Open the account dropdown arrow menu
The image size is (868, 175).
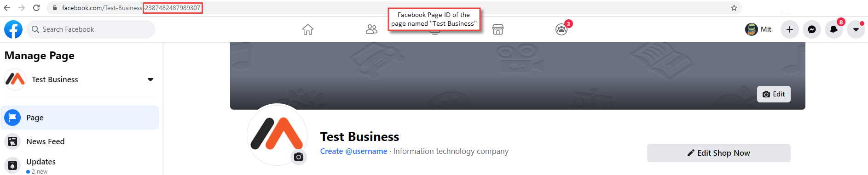click(856, 29)
